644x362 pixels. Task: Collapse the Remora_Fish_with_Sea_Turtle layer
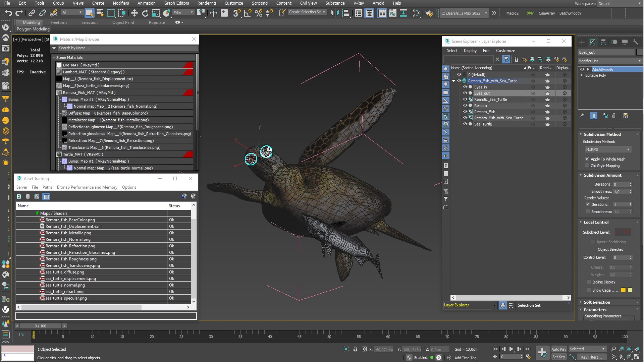click(x=454, y=81)
